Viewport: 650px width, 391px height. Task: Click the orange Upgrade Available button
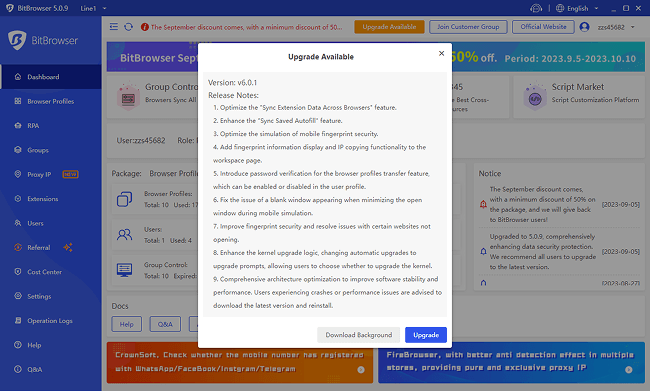pos(389,27)
